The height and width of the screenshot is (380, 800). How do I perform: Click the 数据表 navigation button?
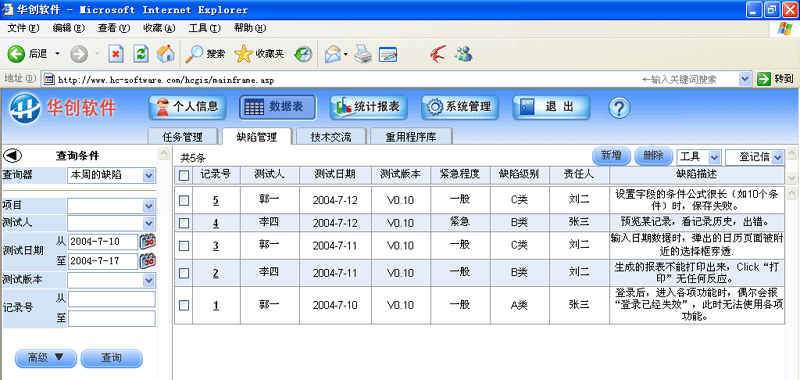coord(278,107)
